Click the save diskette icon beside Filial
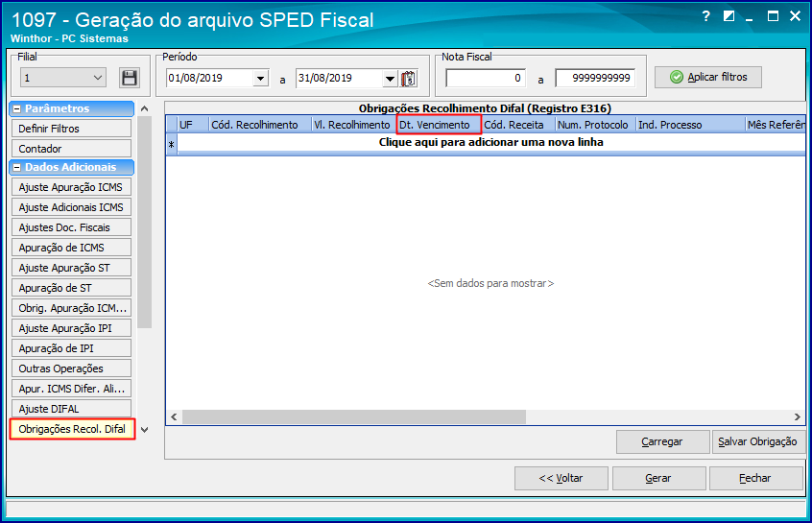This screenshot has height=523, width=812. point(130,78)
